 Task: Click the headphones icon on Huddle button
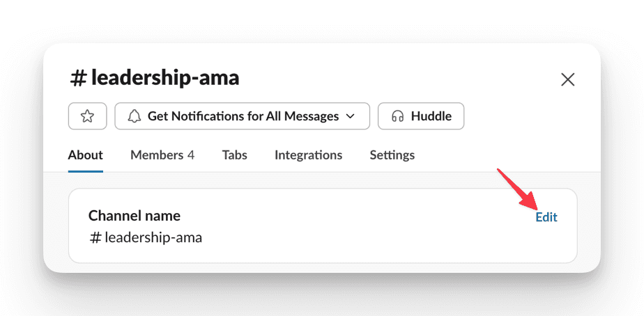click(x=397, y=116)
